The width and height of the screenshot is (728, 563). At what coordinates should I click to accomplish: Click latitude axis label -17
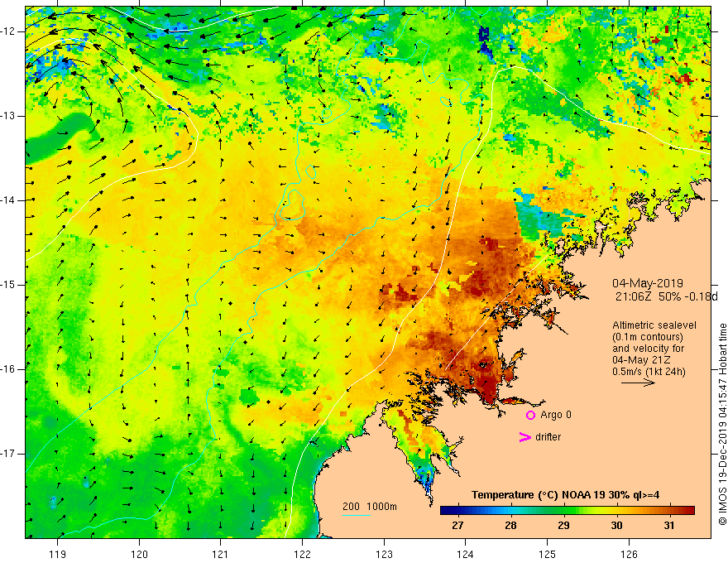coord(8,454)
